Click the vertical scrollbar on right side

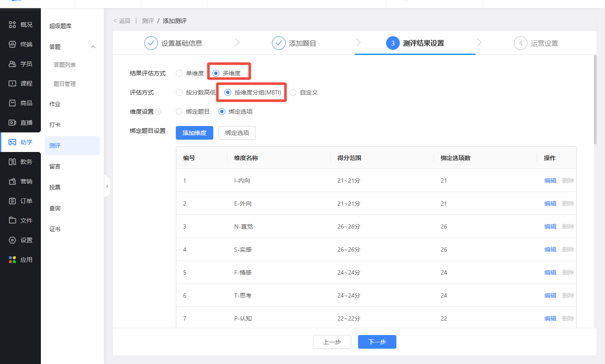click(595, 100)
